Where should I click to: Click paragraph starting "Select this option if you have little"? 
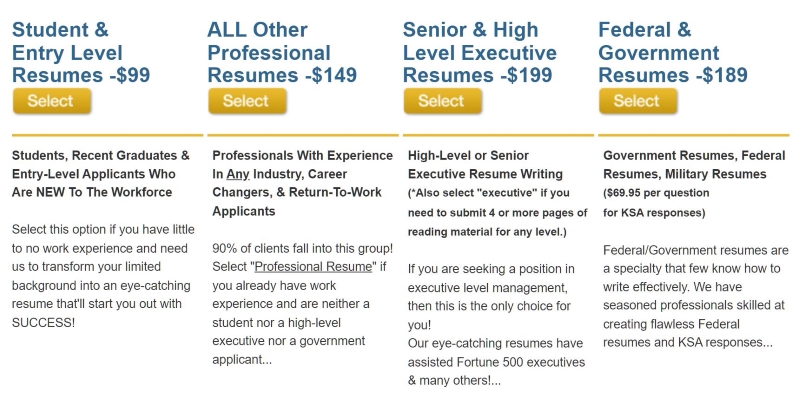click(x=103, y=276)
